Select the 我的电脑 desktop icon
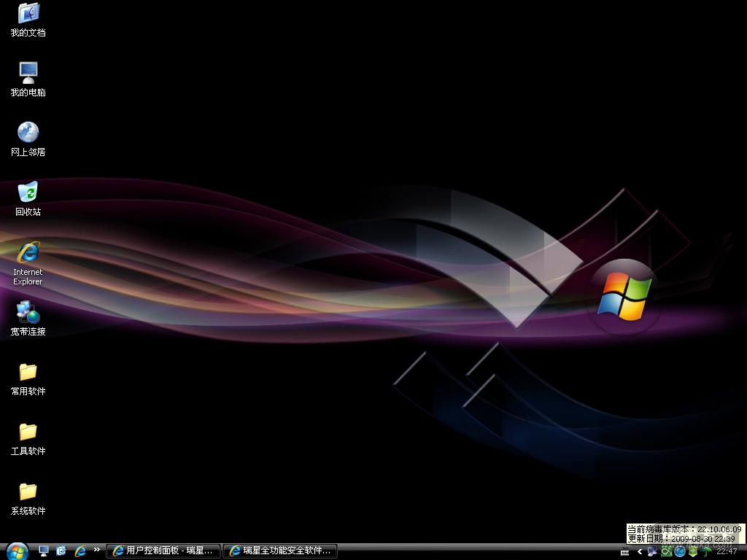The width and height of the screenshot is (747, 560). tap(28, 79)
